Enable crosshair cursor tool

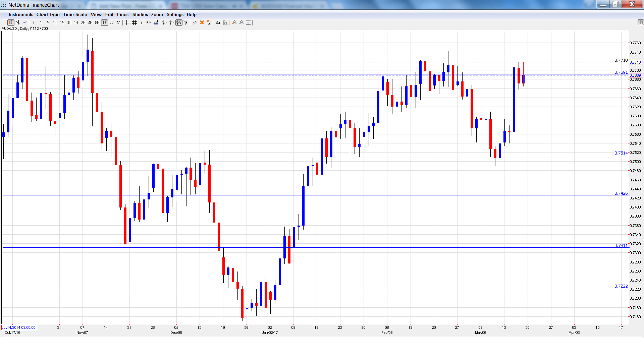(x=127, y=22)
